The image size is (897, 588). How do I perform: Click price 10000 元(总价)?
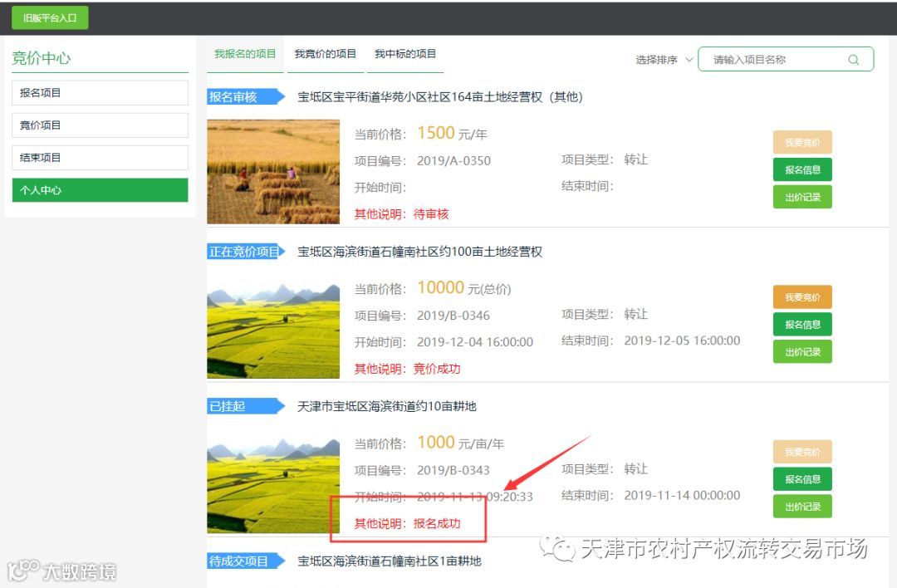[x=464, y=287]
